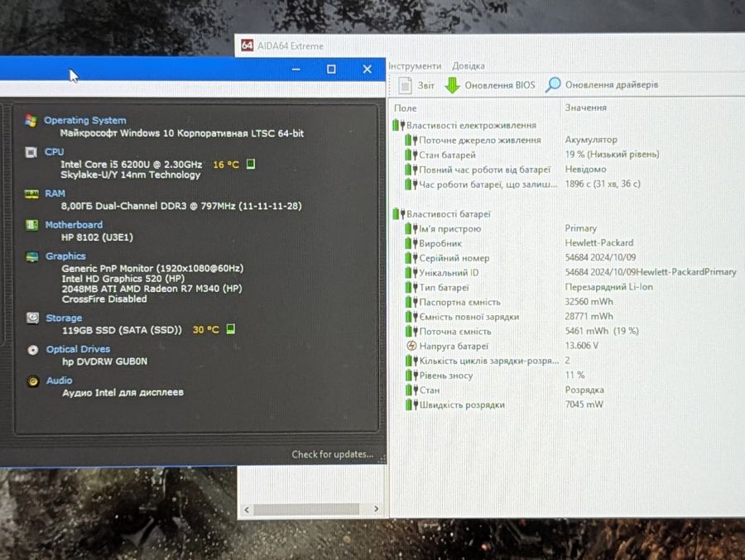
Task: Click the Graphics monitor icon
Action: (x=32, y=257)
